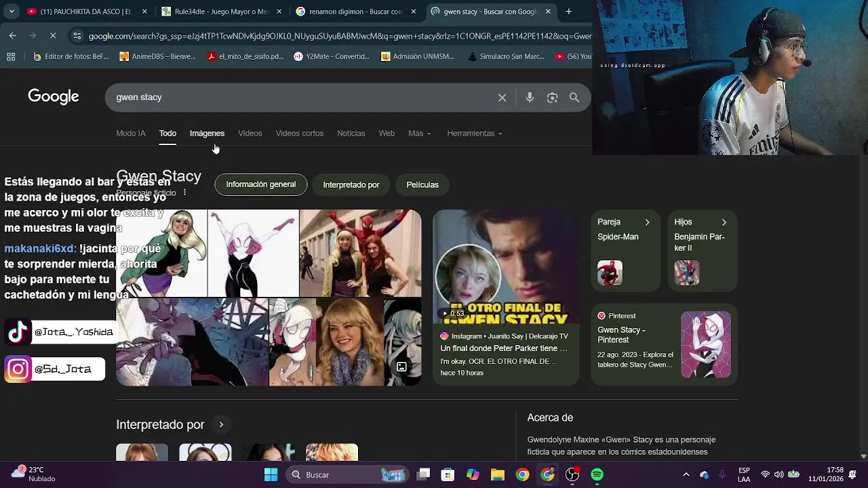Click the taskbar Buscar search box
Screen dimensions: 868x488
pyautogui.click(x=346, y=474)
